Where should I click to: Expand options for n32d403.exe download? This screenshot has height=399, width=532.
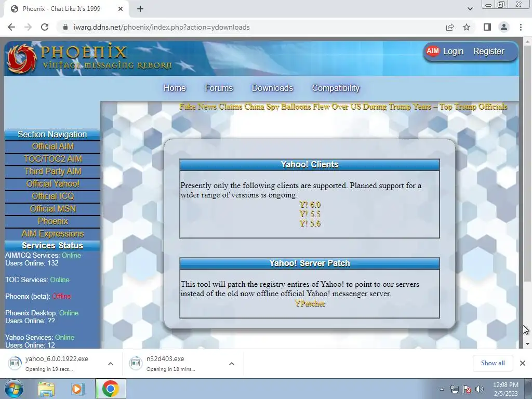[x=232, y=363]
